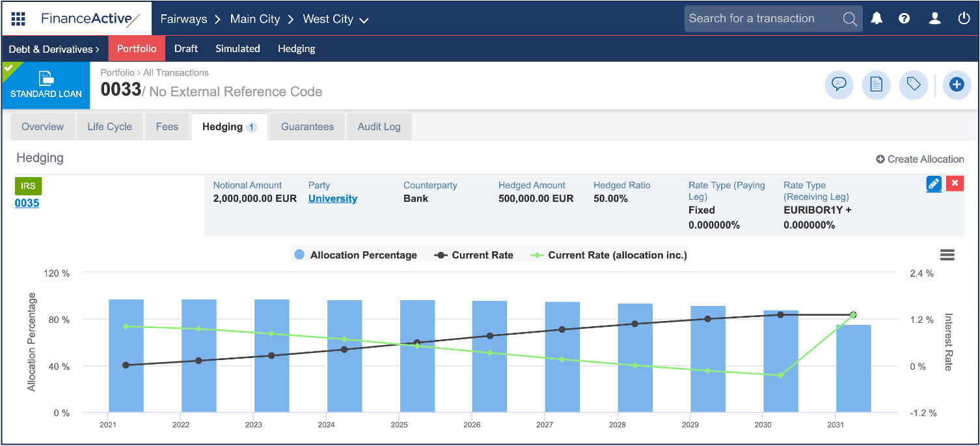Hide Current Rate (allocation inc.) legend series

[610, 255]
